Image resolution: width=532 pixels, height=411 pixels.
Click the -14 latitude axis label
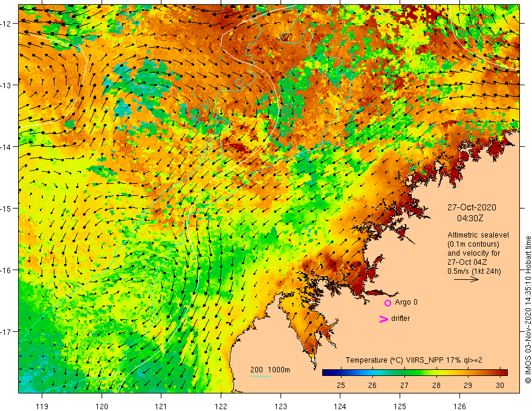7,147
